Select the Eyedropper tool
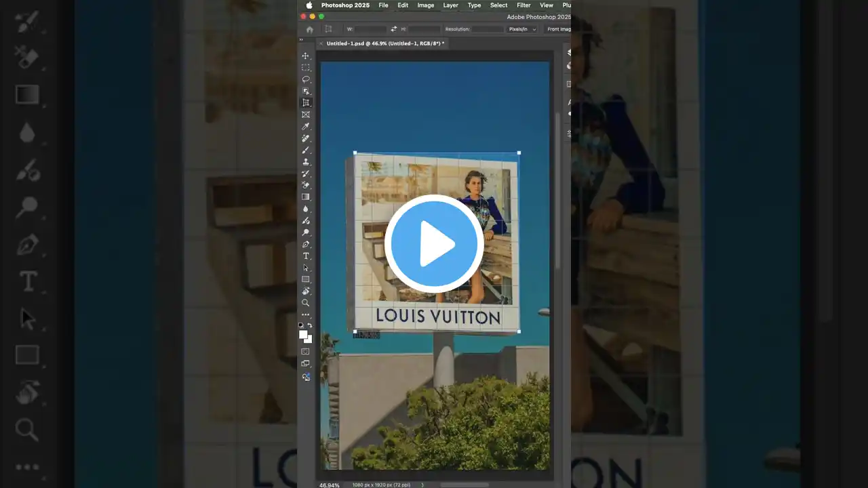The height and width of the screenshot is (488, 868). pyautogui.click(x=306, y=126)
